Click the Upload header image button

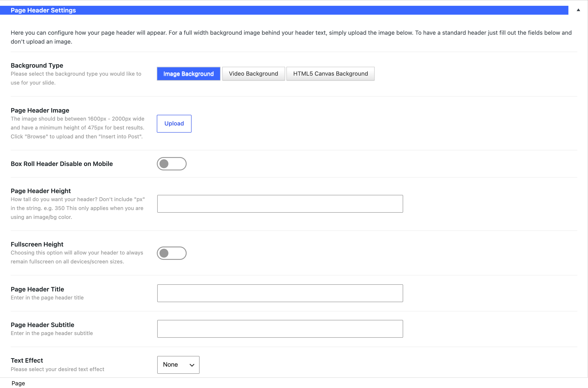click(x=174, y=123)
